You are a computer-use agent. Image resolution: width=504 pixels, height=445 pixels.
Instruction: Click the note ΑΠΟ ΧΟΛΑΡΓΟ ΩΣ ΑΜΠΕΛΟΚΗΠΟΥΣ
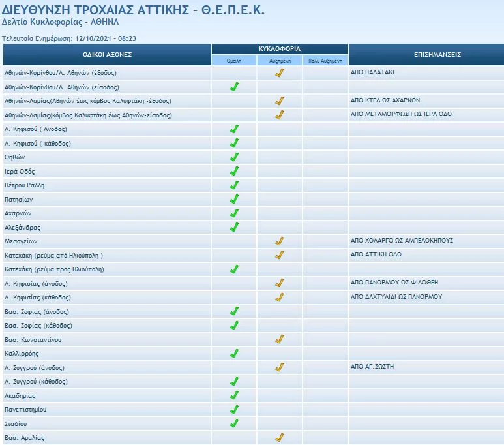(x=402, y=241)
